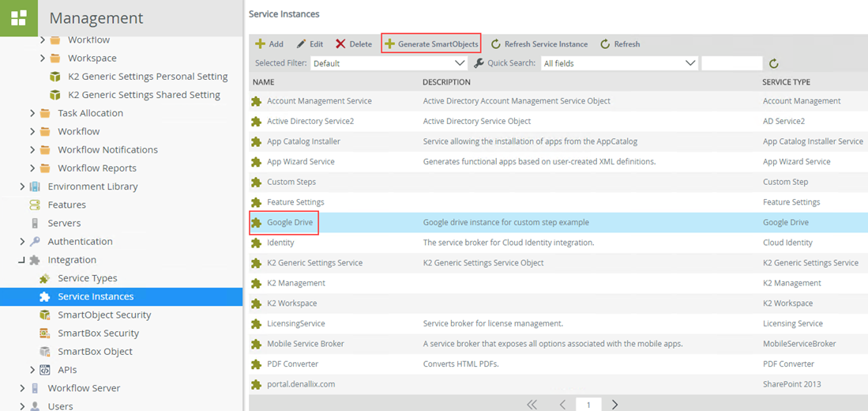Click the SmartObject Security cube icon

[x=45, y=315]
